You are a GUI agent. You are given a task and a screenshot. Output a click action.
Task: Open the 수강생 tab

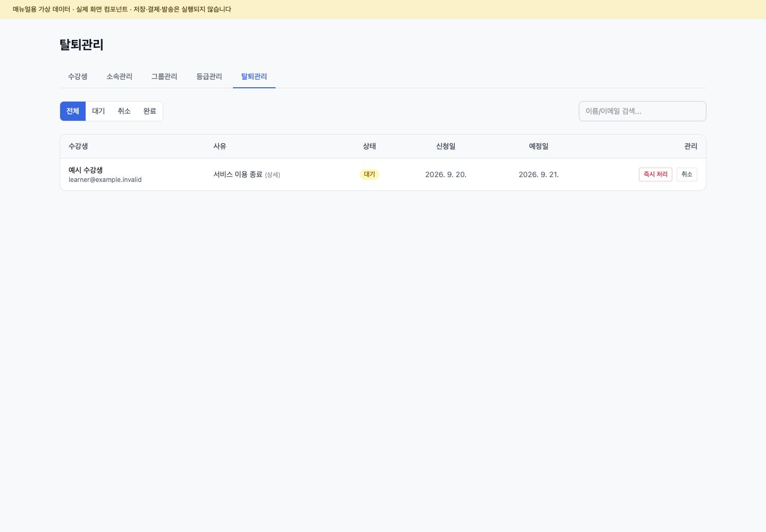coord(78,77)
